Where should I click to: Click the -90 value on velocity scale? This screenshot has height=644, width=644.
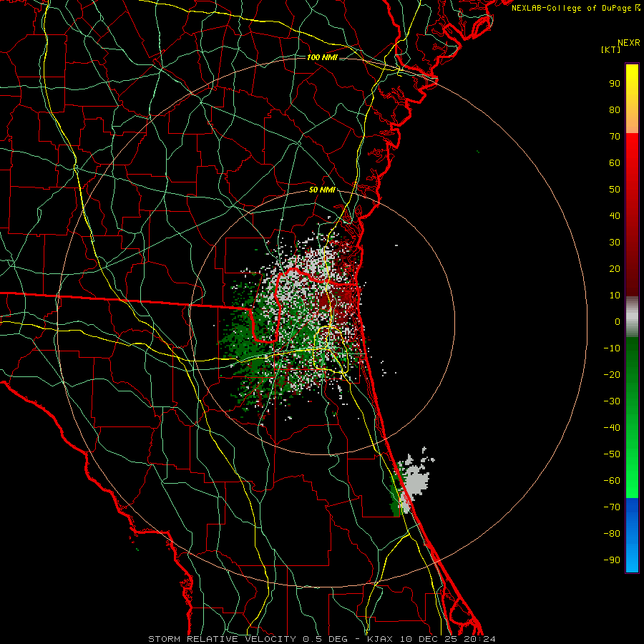coord(612,560)
